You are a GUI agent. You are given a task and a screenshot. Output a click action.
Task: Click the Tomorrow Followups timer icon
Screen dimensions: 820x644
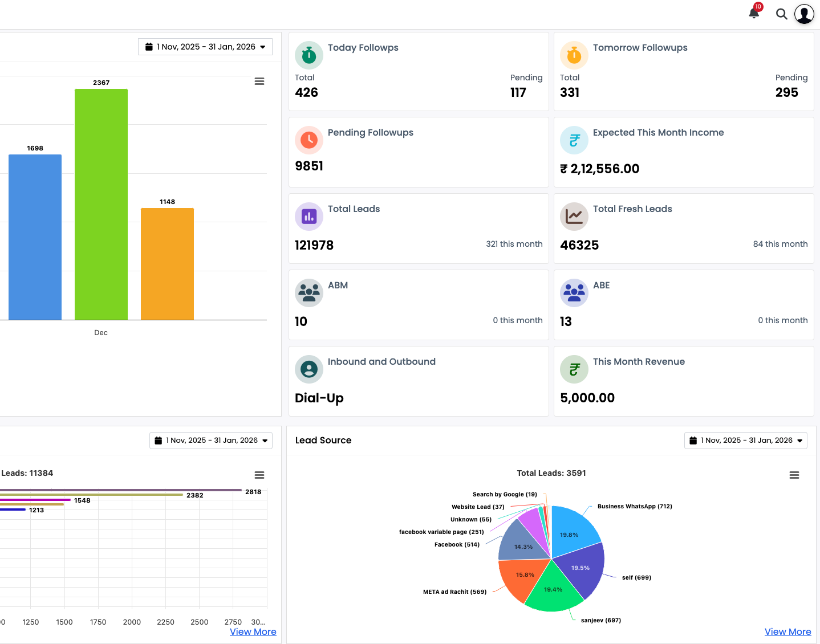coord(574,55)
